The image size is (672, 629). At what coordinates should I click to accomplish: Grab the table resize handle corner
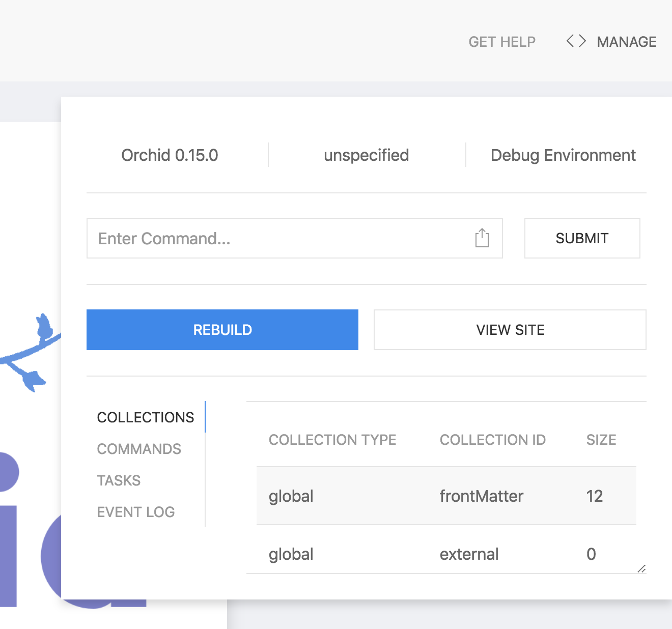coord(641,568)
